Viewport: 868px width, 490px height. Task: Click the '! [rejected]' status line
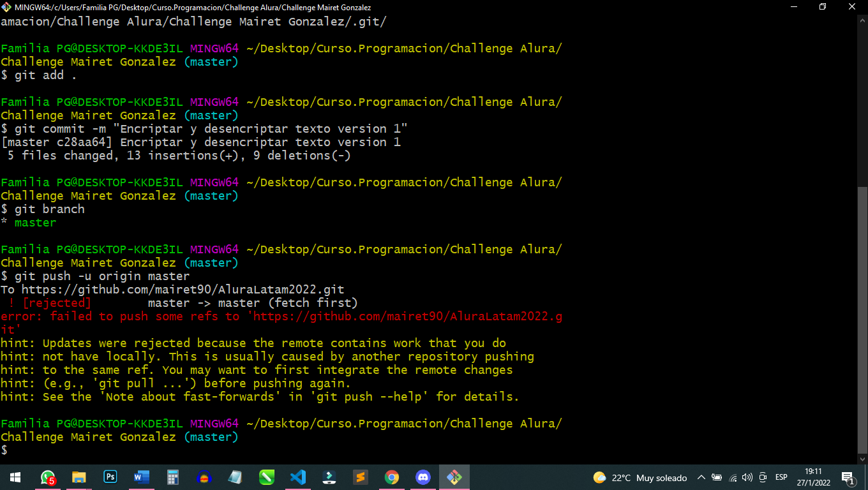pyautogui.click(x=183, y=303)
